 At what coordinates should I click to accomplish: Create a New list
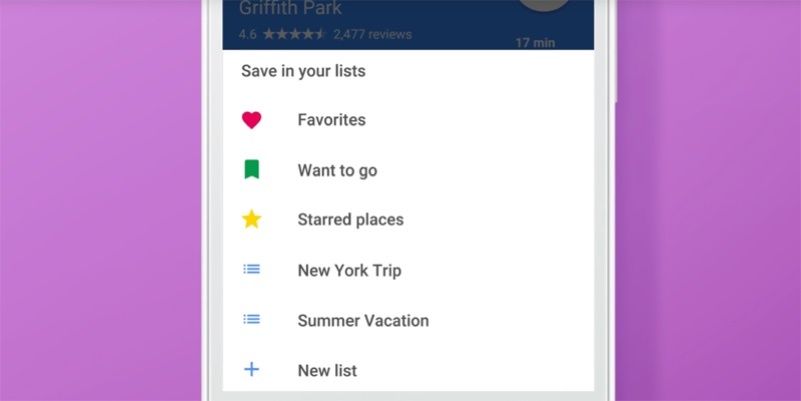click(327, 371)
